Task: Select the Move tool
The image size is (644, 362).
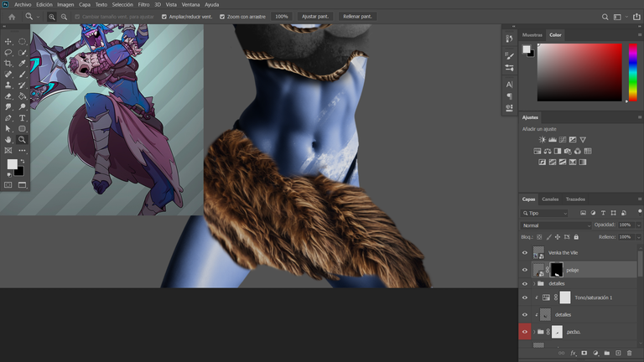Action: pos(8,41)
